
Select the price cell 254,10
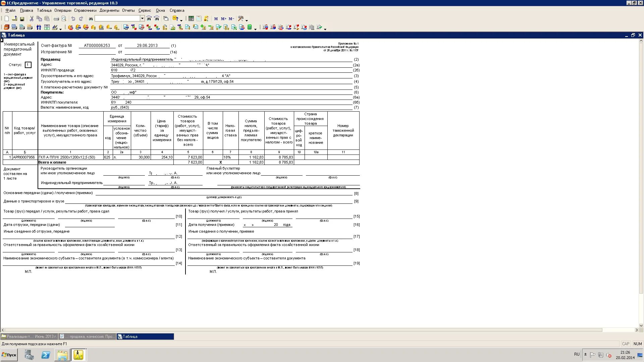[x=162, y=157]
